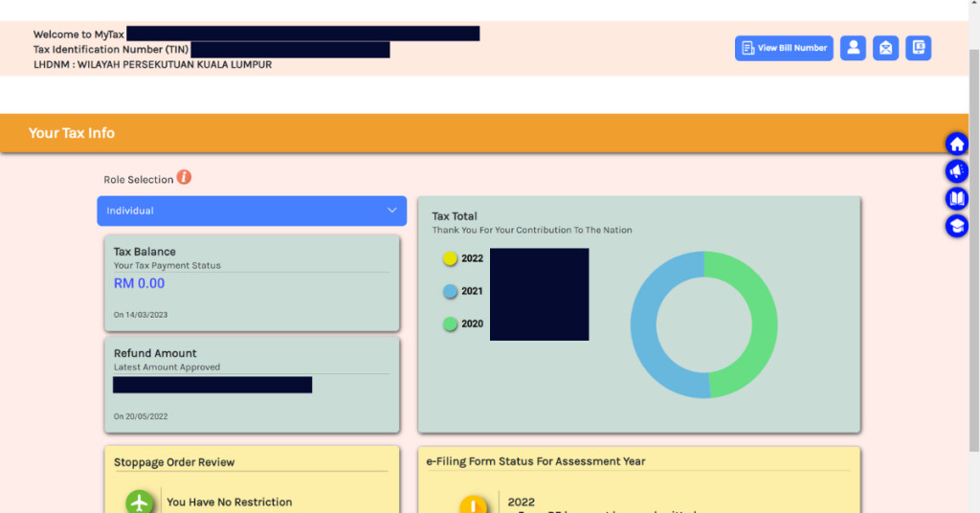980x513 pixels.
Task: Expand the Individual role dropdown
Action: [251, 211]
